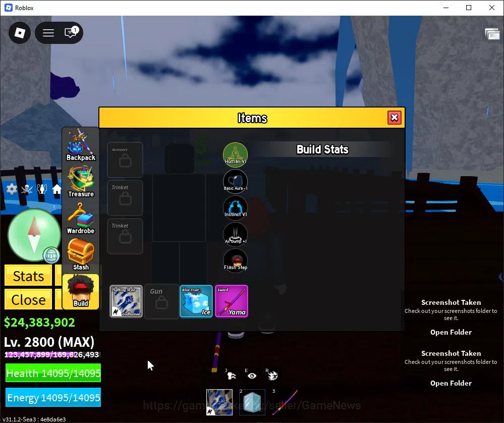Screen dimensions: 504x423
Task: Click the purple experience progress bar
Action: pos(52,354)
